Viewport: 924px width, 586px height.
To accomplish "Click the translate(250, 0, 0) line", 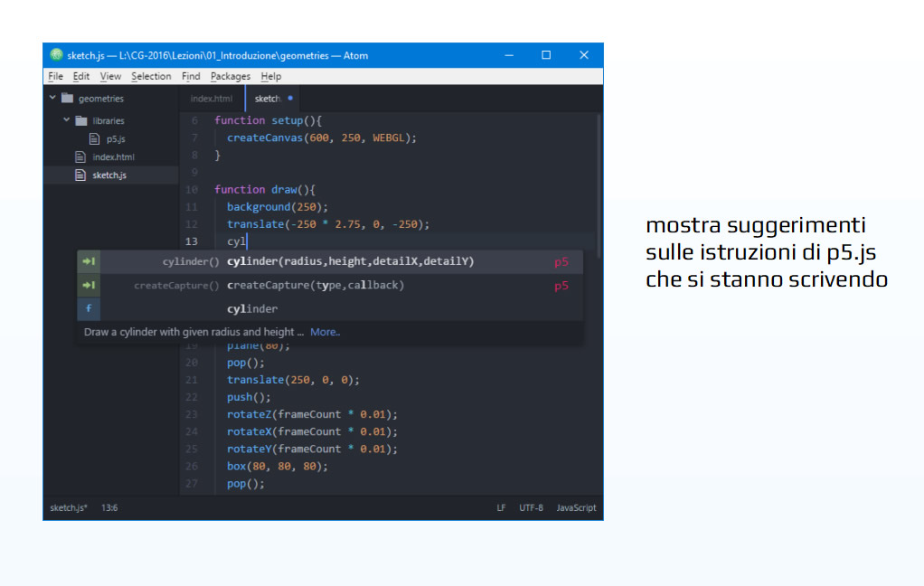I will tap(294, 380).
